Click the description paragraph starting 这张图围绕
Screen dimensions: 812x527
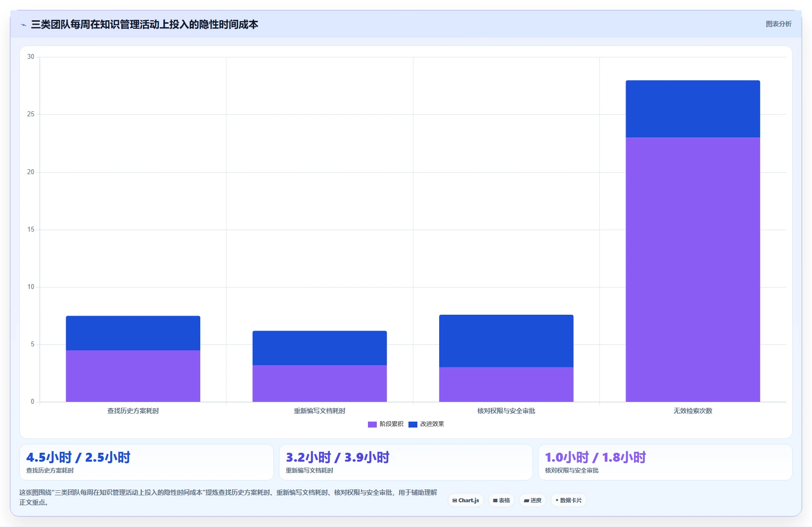228,497
